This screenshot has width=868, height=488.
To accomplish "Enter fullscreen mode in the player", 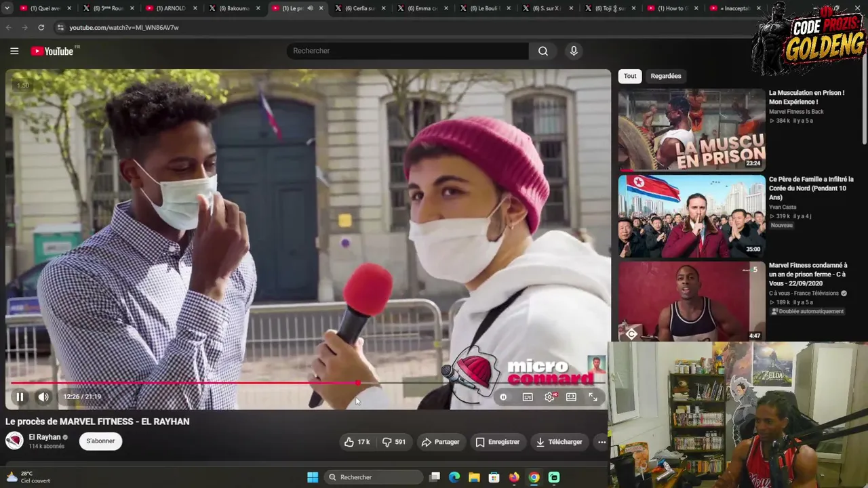I will click(593, 397).
